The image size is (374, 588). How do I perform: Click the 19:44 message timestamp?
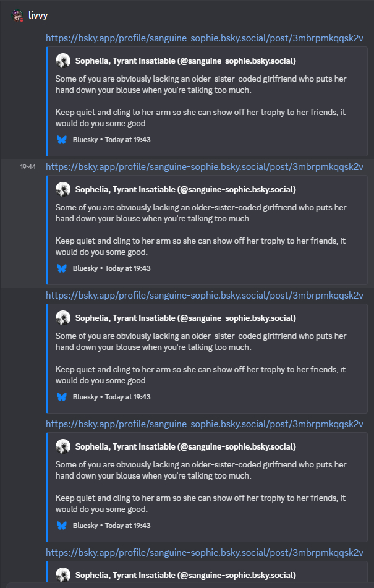click(28, 167)
